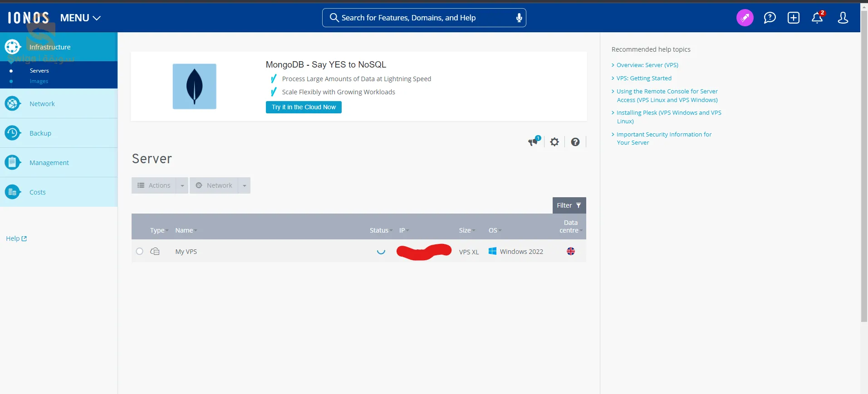This screenshot has height=394, width=868.
Task: Open the gear settings above server table
Action: click(554, 142)
